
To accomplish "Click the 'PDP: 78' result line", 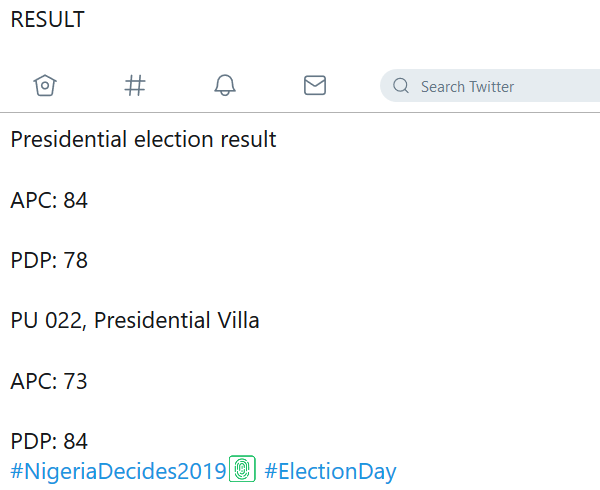I will [x=49, y=261].
